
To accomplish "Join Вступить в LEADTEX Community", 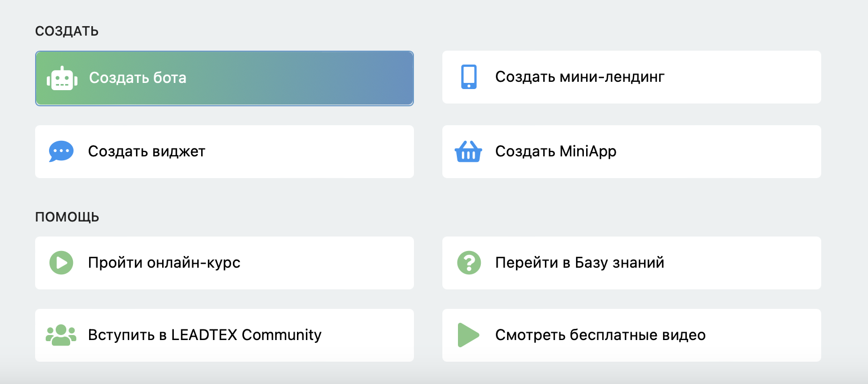I will [225, 335].
